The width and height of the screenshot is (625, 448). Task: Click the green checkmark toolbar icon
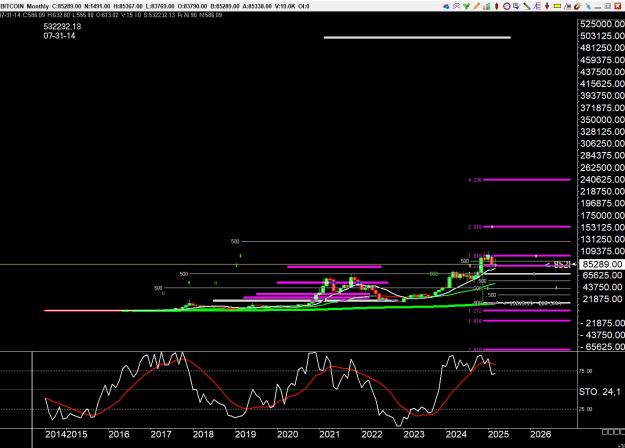coord(466,6)
